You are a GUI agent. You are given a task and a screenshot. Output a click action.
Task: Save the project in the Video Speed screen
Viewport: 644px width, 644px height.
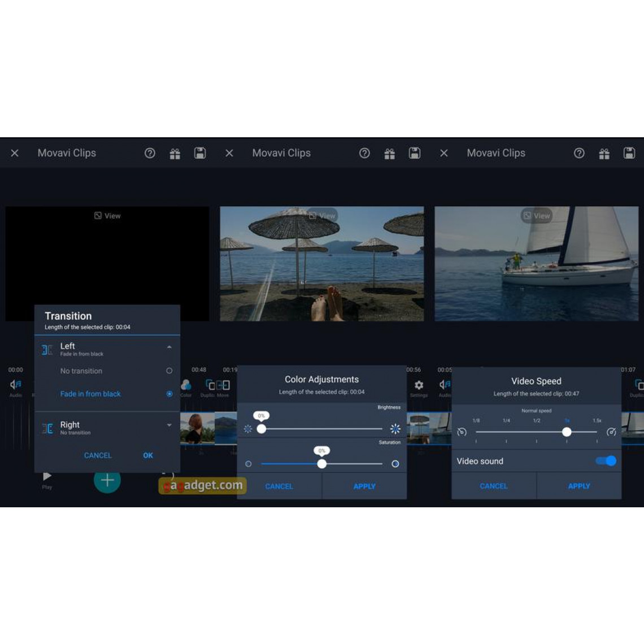tap(629, 153)
